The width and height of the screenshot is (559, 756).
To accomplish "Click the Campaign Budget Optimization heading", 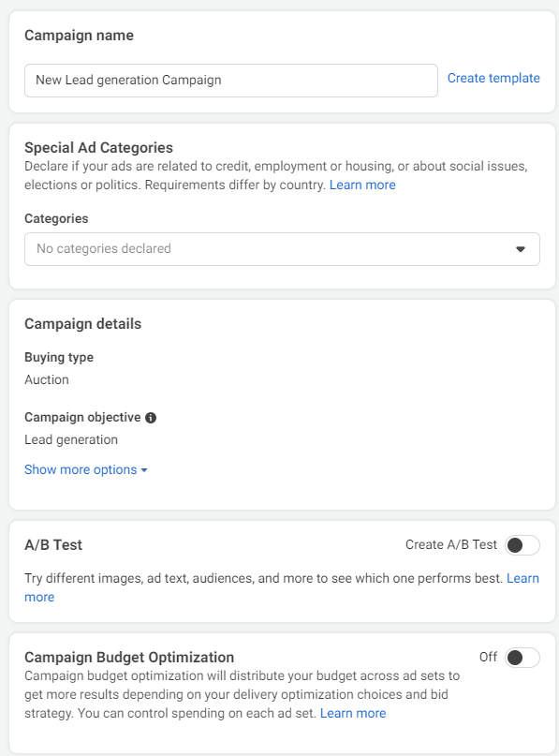I will click(x=129, y=657).
